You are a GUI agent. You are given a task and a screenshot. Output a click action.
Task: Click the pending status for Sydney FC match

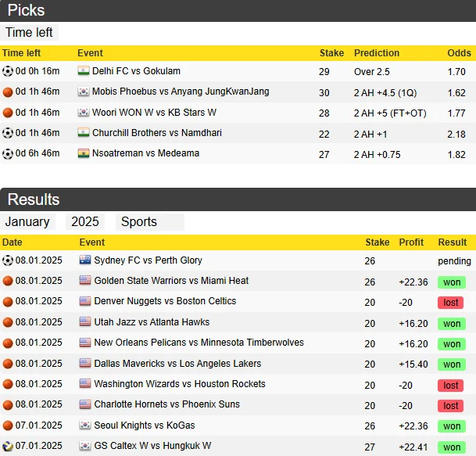pos(454,261)
